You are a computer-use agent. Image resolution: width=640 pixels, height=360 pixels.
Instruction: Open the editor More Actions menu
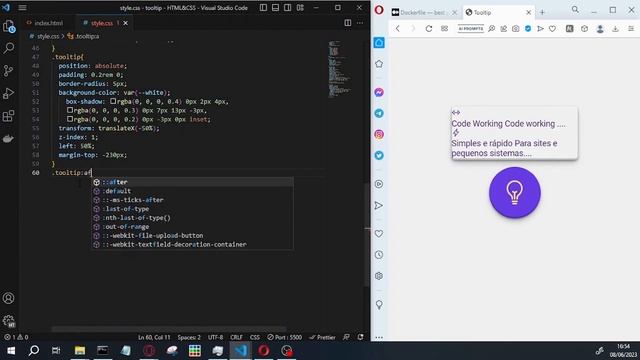360,23
